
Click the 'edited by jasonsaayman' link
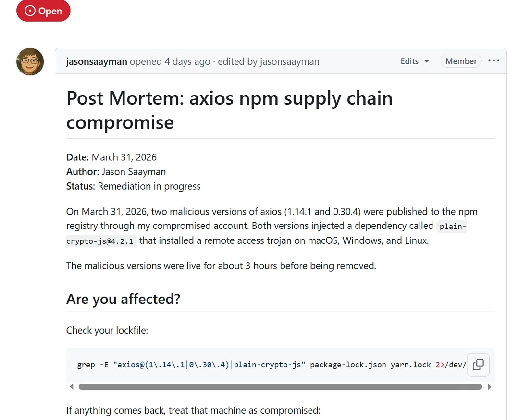pyautogui.click(x=269, y=61)
